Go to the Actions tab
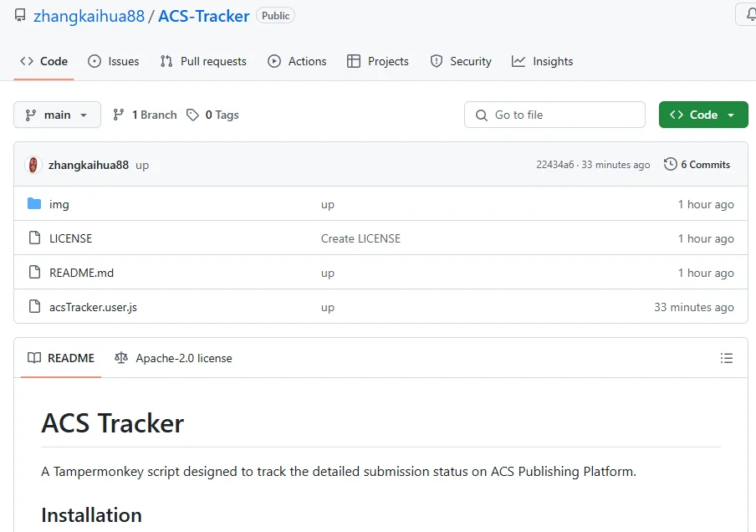The width and height of the screenshot is (756, 532). click(x=298, y=61)
